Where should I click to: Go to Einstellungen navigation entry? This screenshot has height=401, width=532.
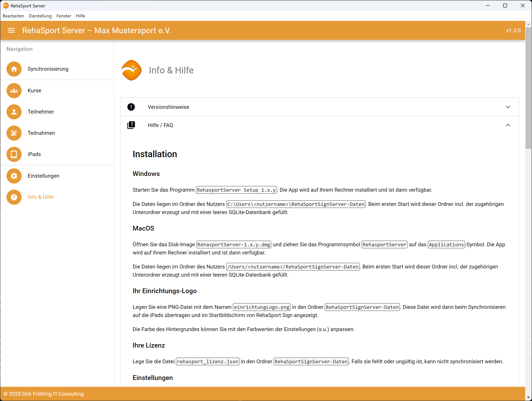[x=43, y=176]
